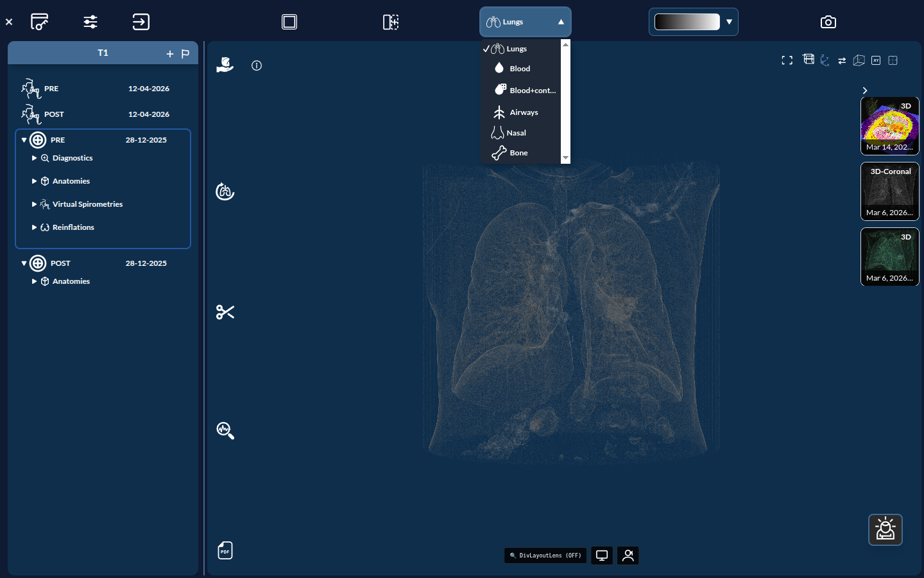The height and width of the screenshot is (578, 924).
Task: Export report as PDF
Action: 225,550
